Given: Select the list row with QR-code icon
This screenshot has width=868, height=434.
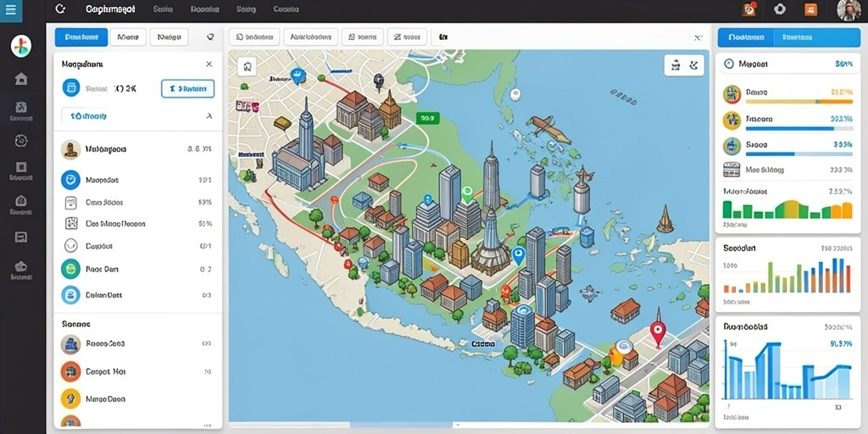Looking at the screenshot, I should tap(137, 224).
